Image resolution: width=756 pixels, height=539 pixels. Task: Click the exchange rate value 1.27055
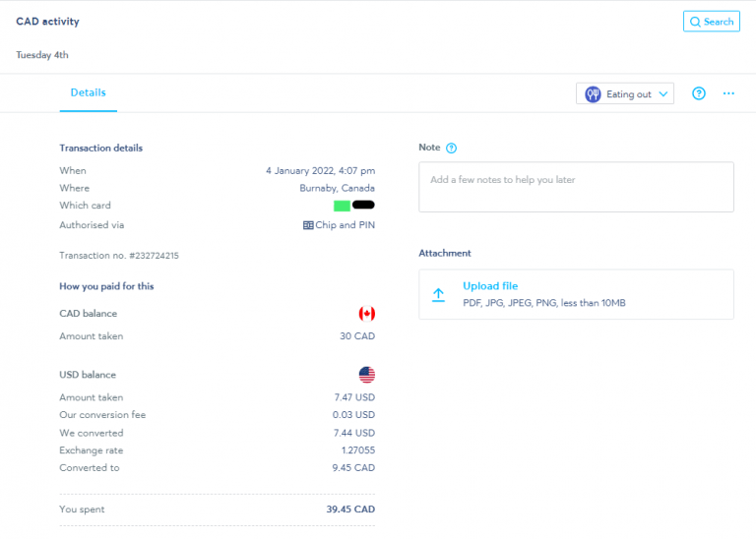click(356, 450)
